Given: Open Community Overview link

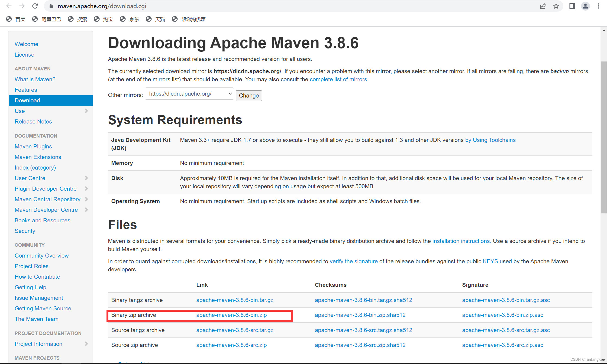Looking at the screenshot, I should [x=42, y=256].
